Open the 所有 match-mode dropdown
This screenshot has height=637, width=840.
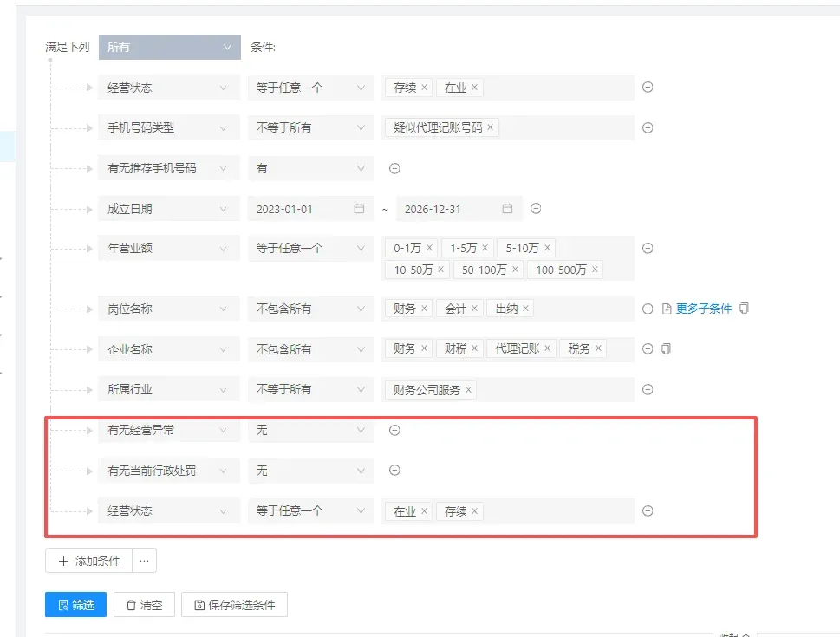pyautogui.click(x=169, y=47)
